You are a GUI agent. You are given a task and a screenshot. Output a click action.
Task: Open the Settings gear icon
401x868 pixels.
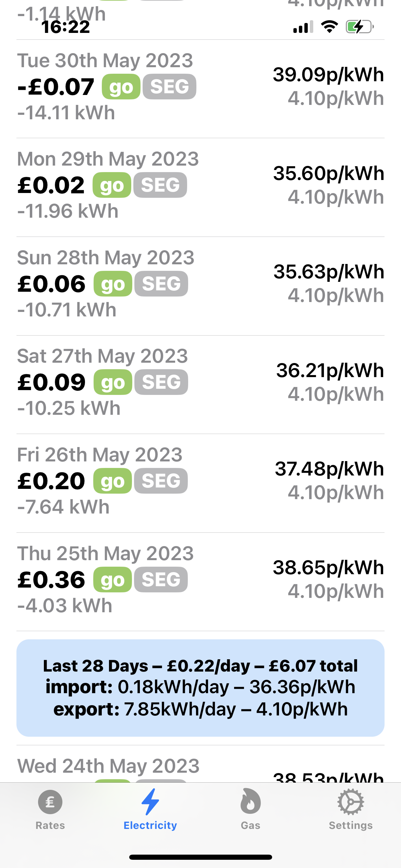350,802
